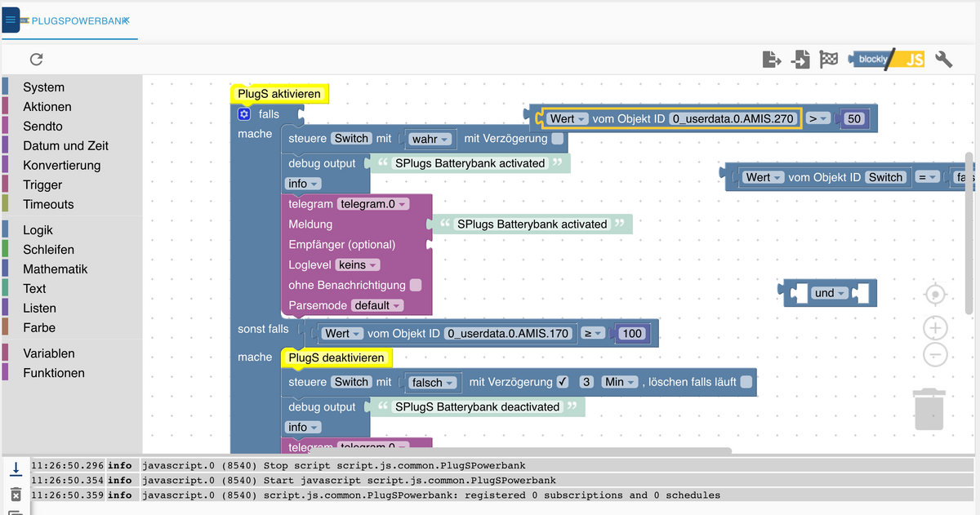
Task: Click the restart script refresh icon
Action: (36, 59)
